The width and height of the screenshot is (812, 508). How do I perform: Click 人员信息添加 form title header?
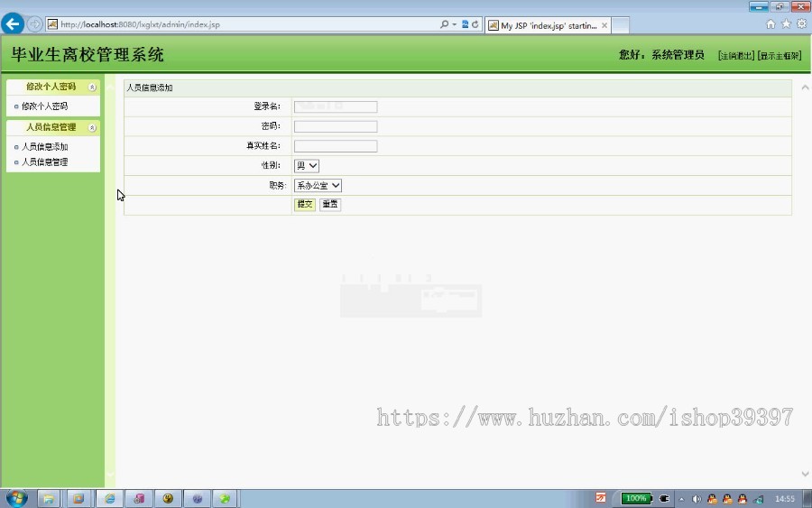click(x=150, y=88)
